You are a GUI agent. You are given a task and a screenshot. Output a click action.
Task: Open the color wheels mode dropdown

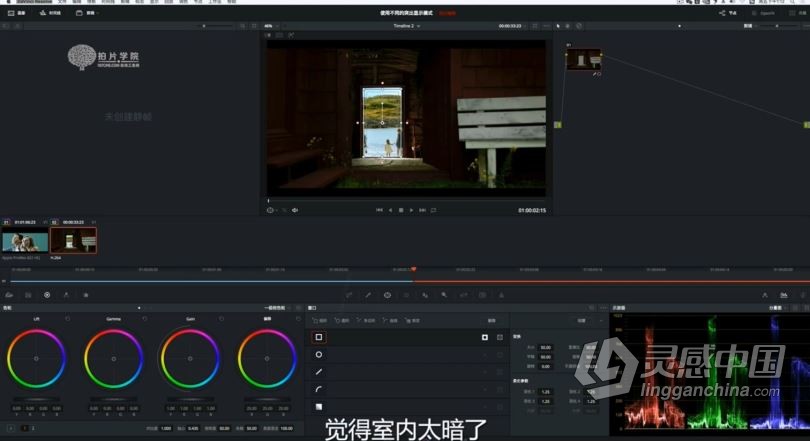pos(276,308)
